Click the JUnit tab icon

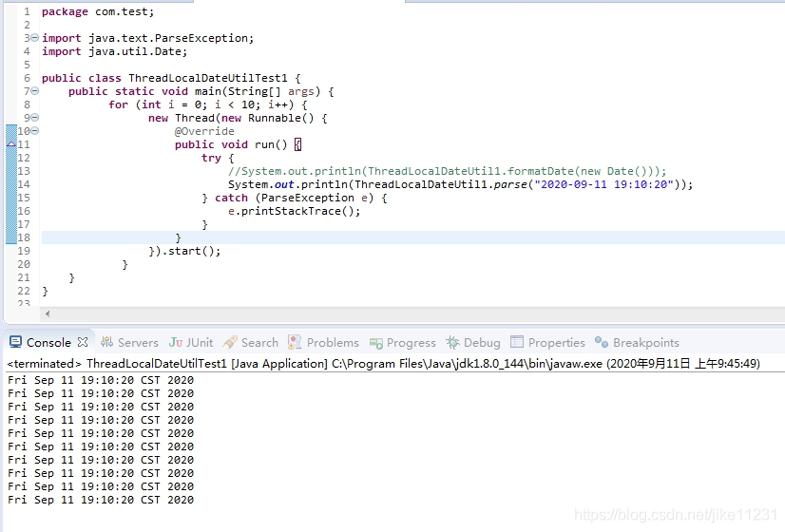coord(176,342)
